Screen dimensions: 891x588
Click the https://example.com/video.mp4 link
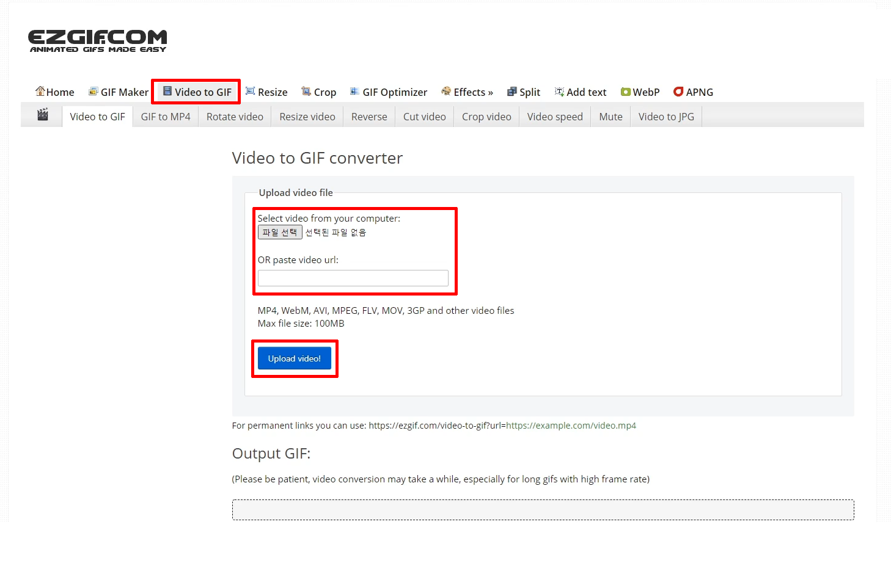pos(571,426)
